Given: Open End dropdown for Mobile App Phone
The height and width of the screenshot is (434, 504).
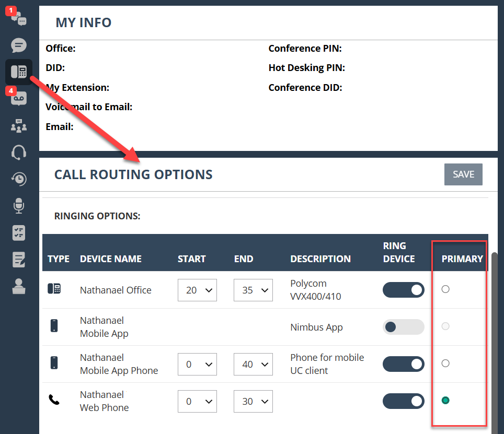Looking at the screenshot, I should (253, 364).
